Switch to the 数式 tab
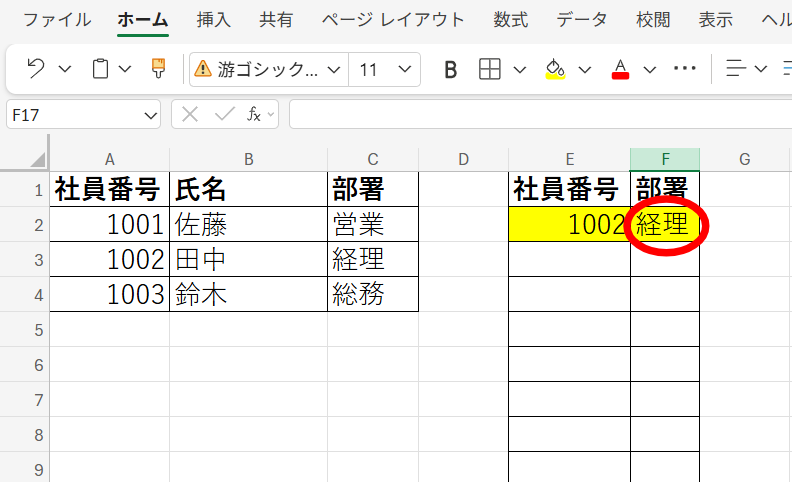792x482 pixels. 511,20
